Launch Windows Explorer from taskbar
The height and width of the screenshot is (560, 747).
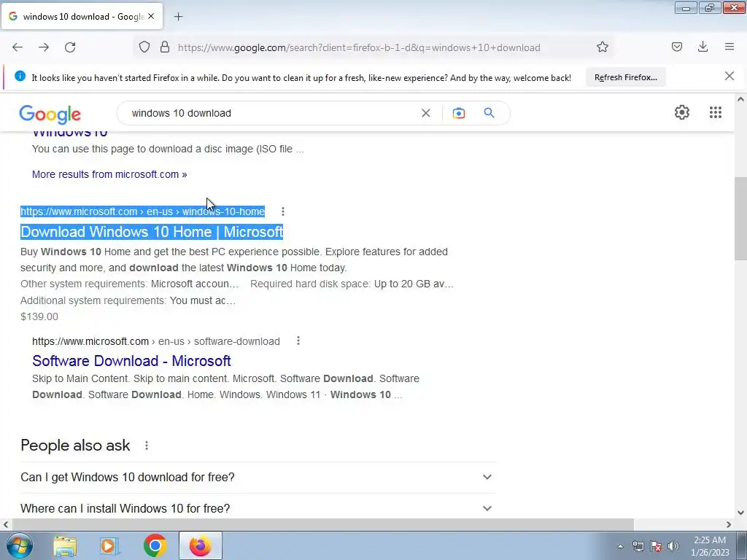click(x=65, y=546)
